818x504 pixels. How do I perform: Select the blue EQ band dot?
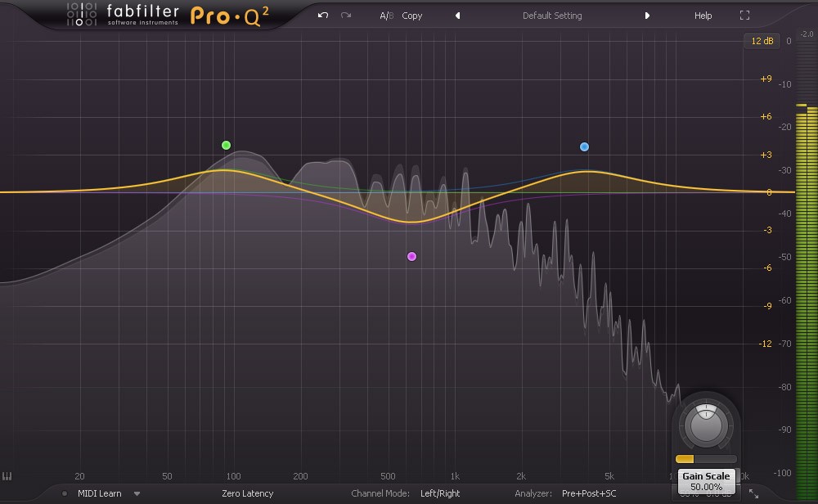584,146
